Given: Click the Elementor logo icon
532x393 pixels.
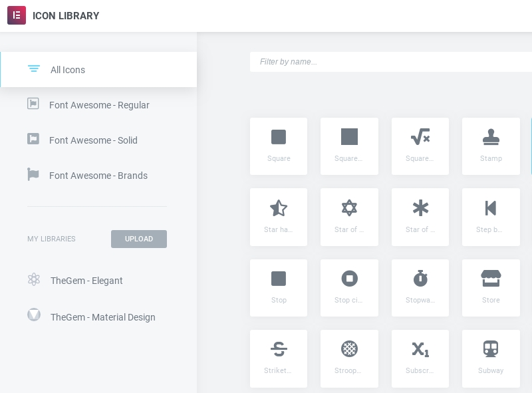Looking at the screenshot, I should tap(17, 15).
